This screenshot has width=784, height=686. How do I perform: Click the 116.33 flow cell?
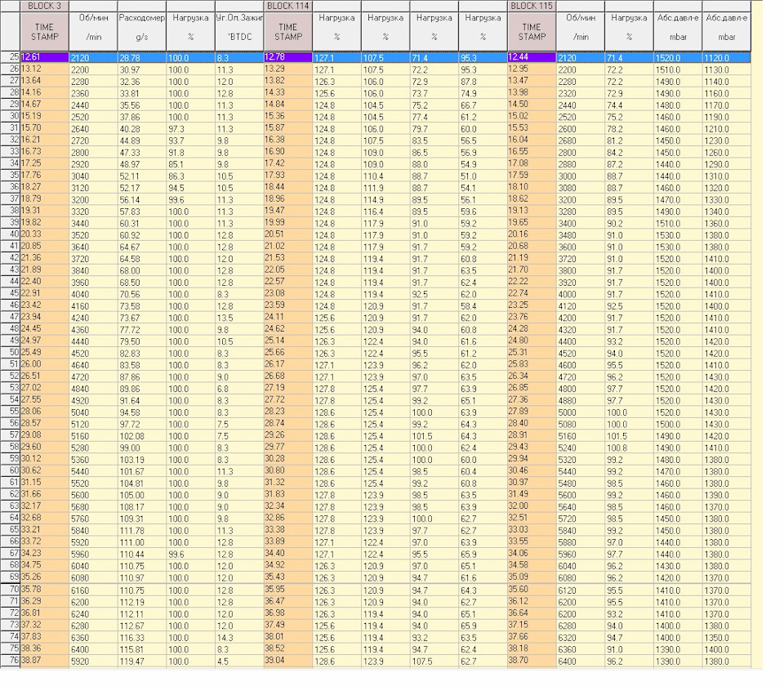[x=141, y=638]
